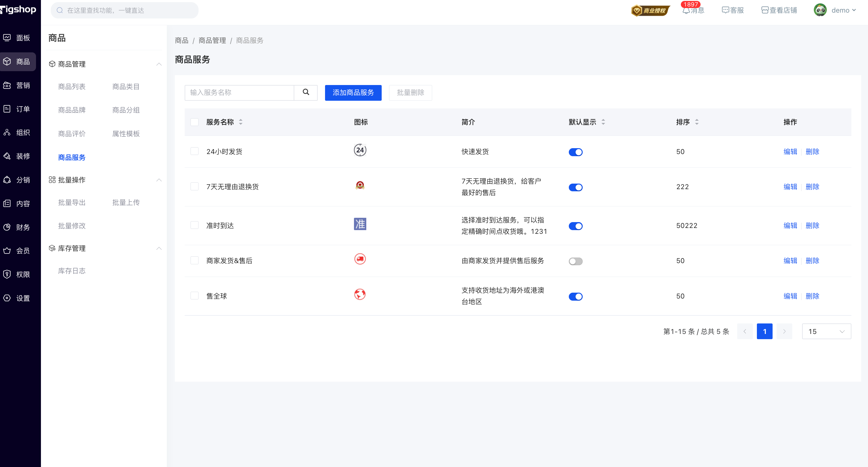The height and width of the screenshot is (467, 868).
Task: Click the 添加商品服务 button
Action: [x=353, y=93]
